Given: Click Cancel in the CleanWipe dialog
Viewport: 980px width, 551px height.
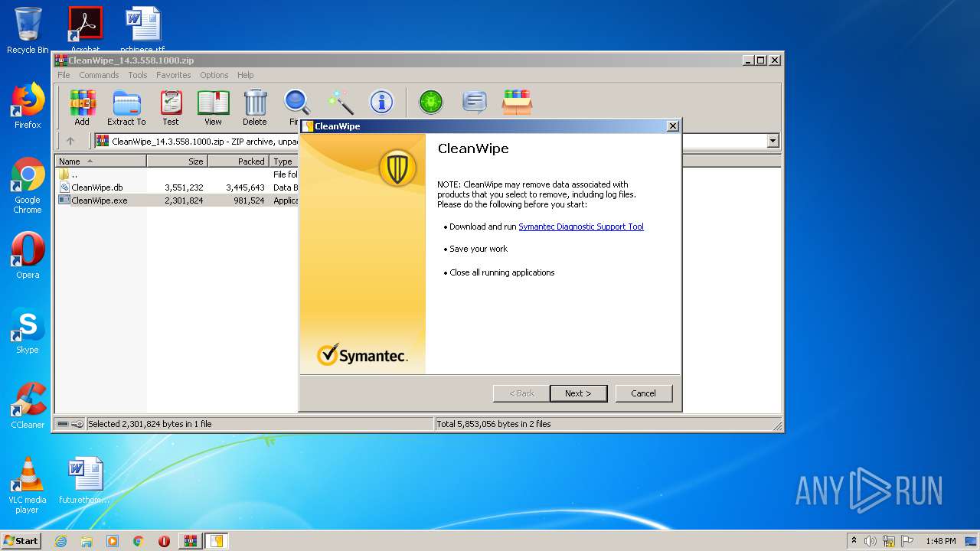Looking at the screenshot, I should (644, 393).
